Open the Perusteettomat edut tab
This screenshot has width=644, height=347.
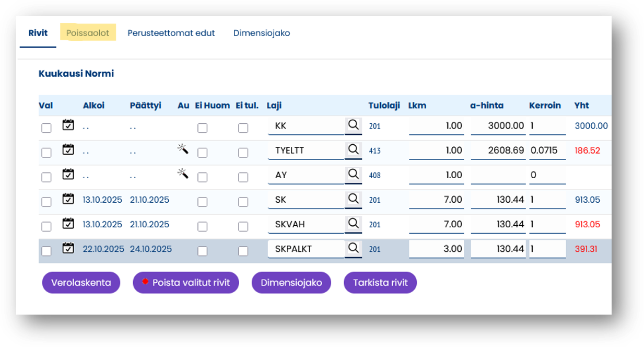pyautogui.click(x=171, y=33)
